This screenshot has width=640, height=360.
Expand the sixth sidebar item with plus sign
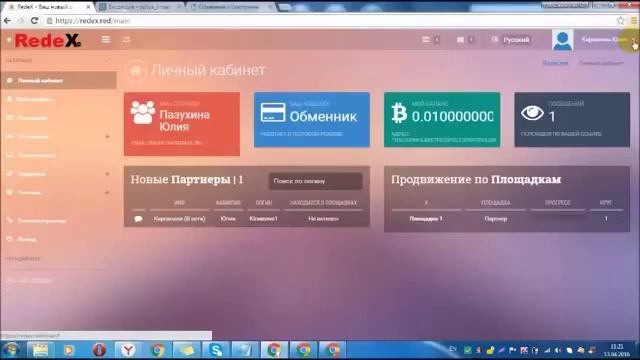(x=58, y=174)
